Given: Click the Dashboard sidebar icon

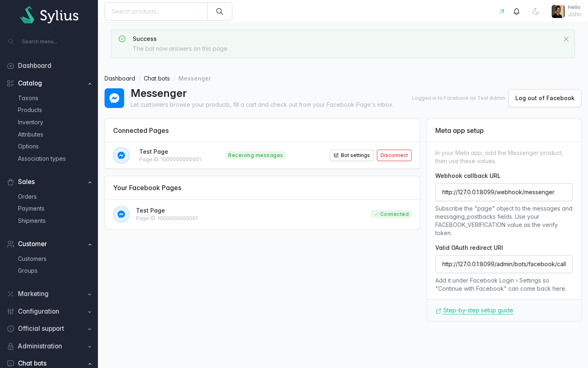Looking at the screenshot, I should point(11,66).
